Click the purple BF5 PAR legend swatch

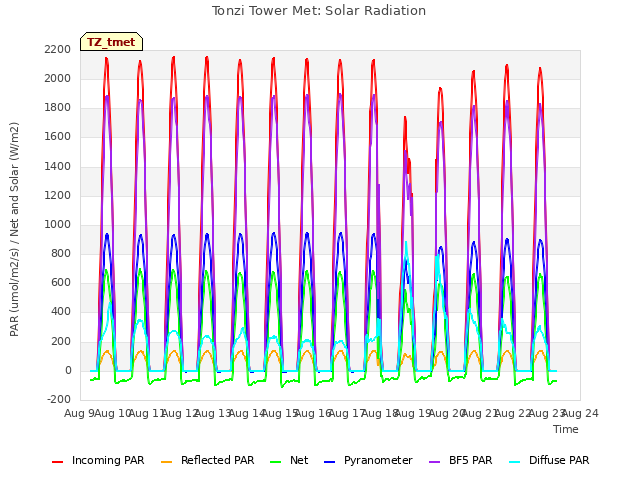coord(435,462)
